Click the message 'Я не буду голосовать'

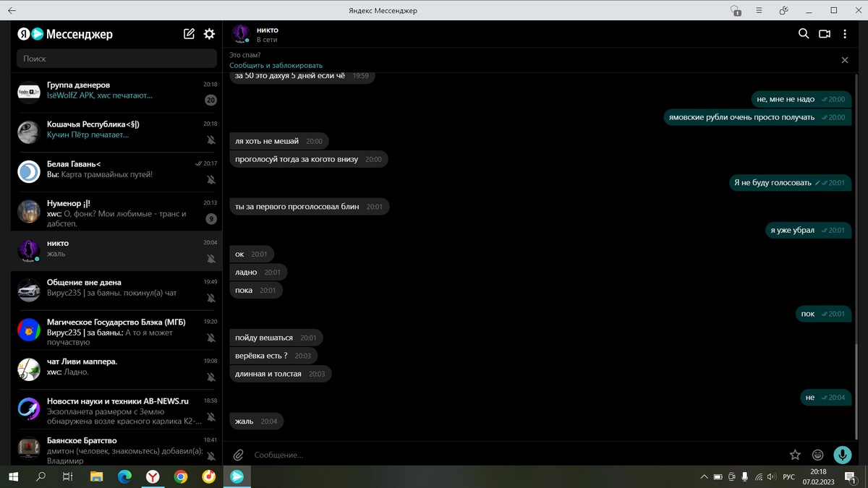[789, 183]
